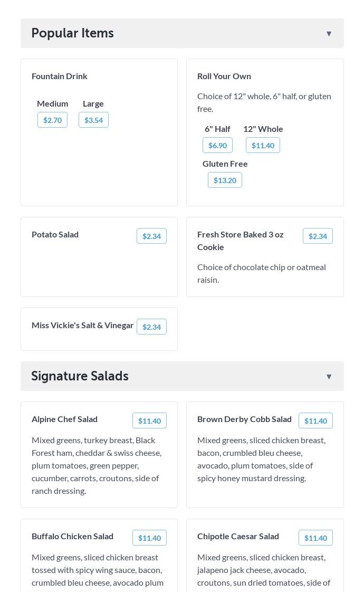Viewport: 364px width, 592px height.
Task: Pick the Gluten Free $13.20 option
Action: pyautogui.click(x=225, y=180)
